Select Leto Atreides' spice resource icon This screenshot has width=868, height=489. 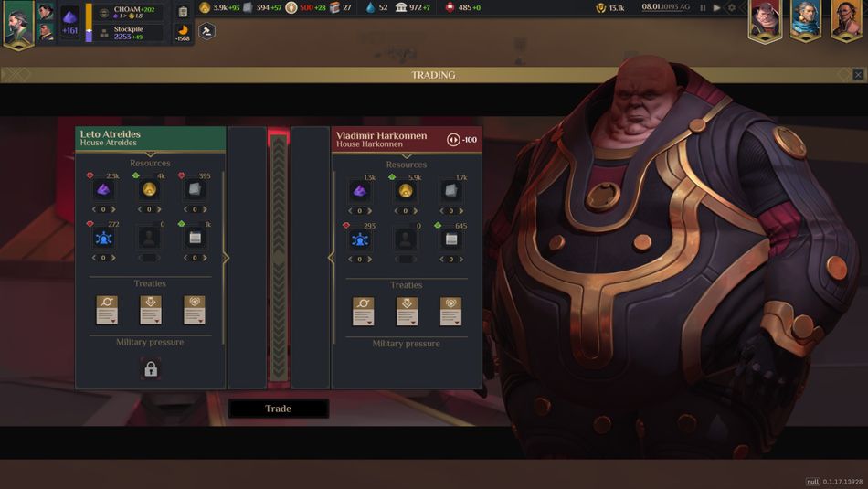click(x=103, y=190)
